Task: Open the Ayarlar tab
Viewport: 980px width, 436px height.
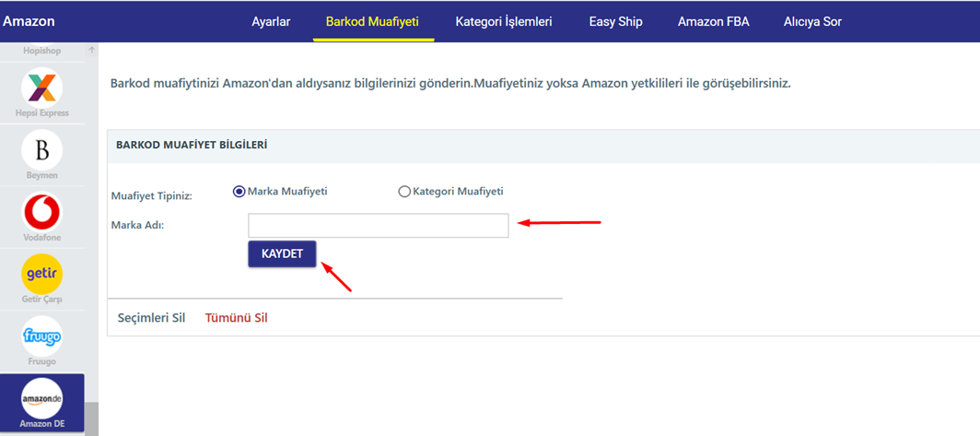Action: click(x=271, y=22)
